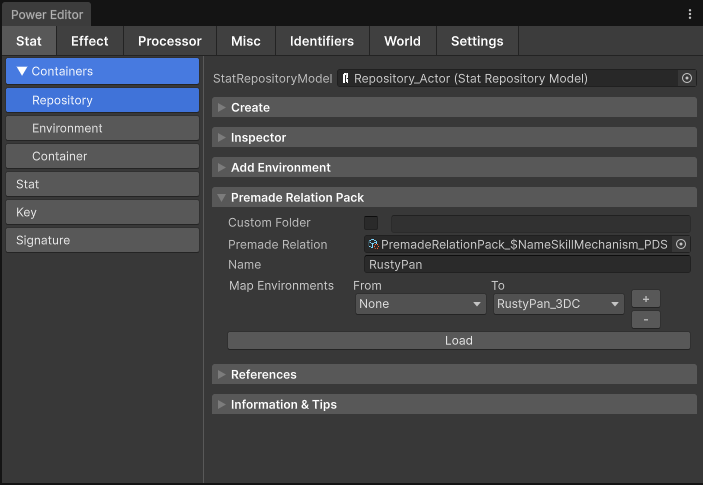The width and height of the screenshot is (703, 485).
Task: Select the Power Editor window tab
Action: click(x=47, y=15)
